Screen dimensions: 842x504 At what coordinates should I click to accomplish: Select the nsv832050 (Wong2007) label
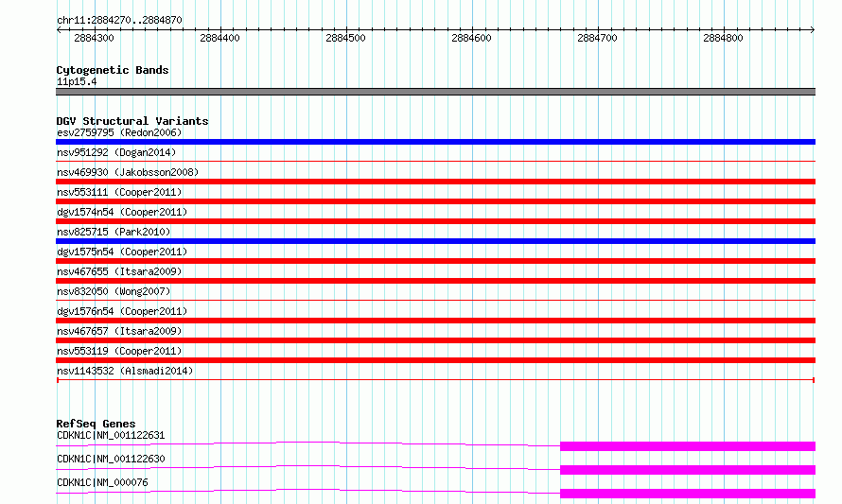(114, 291)
